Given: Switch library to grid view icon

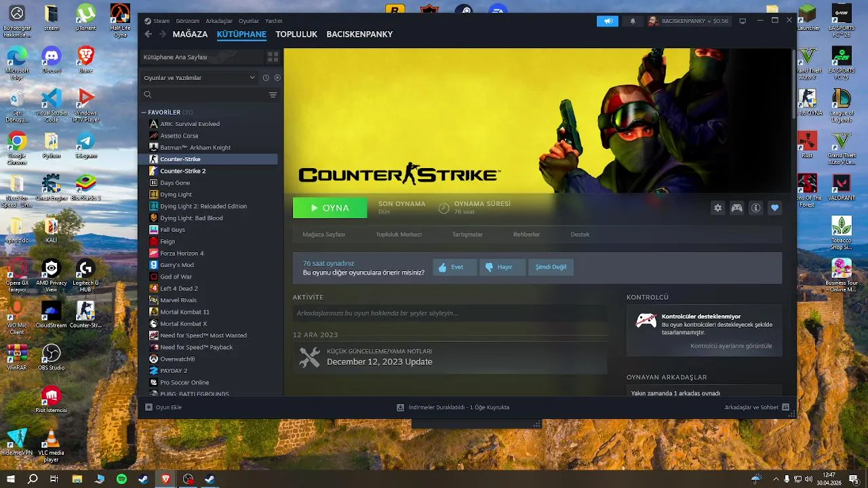Looking at the screenshot, I should tap(273, 57).
